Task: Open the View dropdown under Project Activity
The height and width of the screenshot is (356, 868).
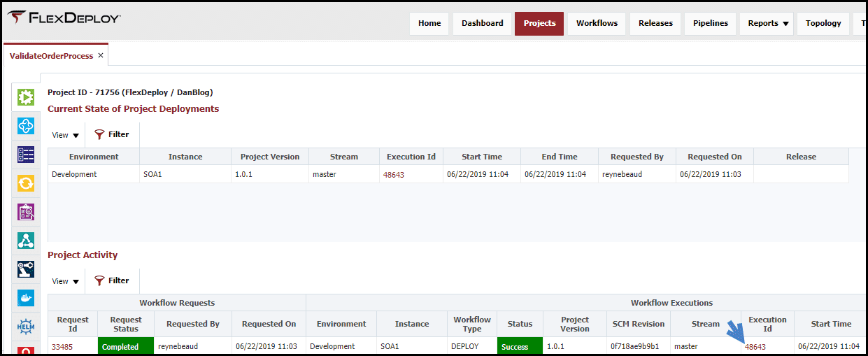Action: (65, 281)
